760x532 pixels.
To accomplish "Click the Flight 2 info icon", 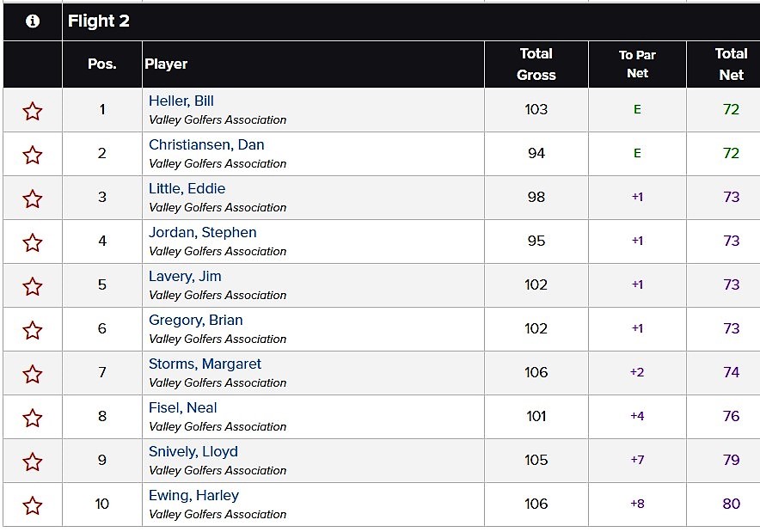I will [33, 21].
